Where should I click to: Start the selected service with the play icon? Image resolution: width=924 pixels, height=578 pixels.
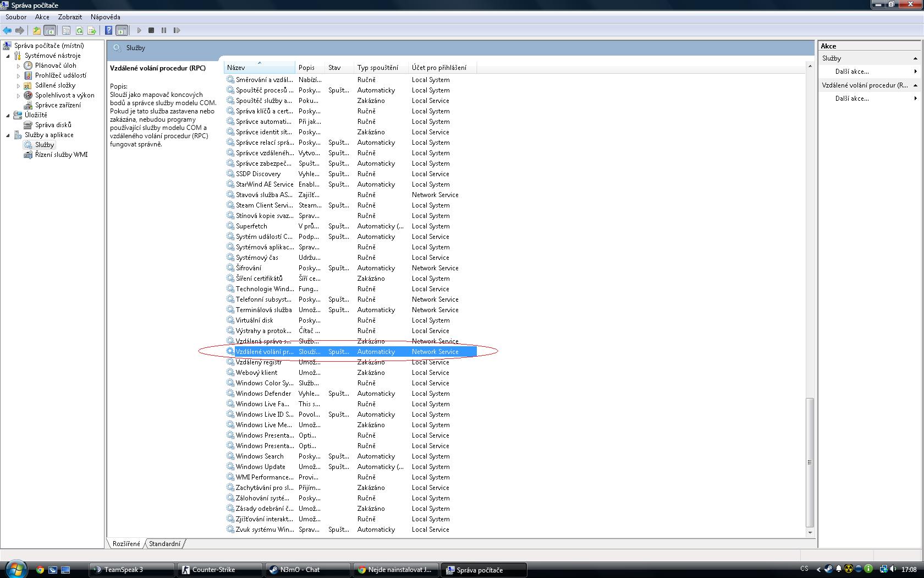(139, 30)
